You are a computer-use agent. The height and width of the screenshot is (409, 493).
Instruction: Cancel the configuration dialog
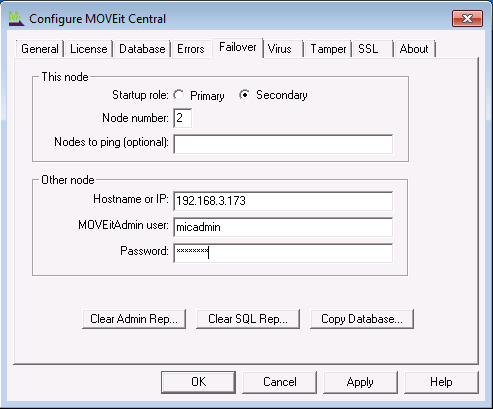click(280, 382)
